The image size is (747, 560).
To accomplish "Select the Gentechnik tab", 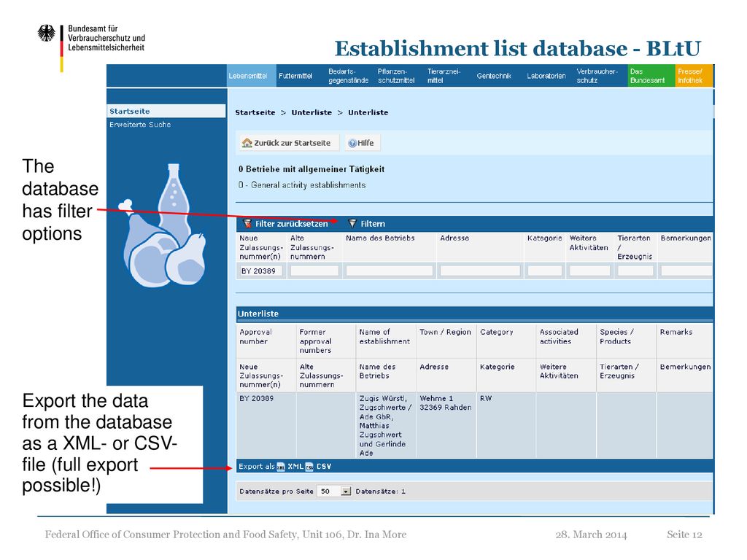I will point(494,76).
